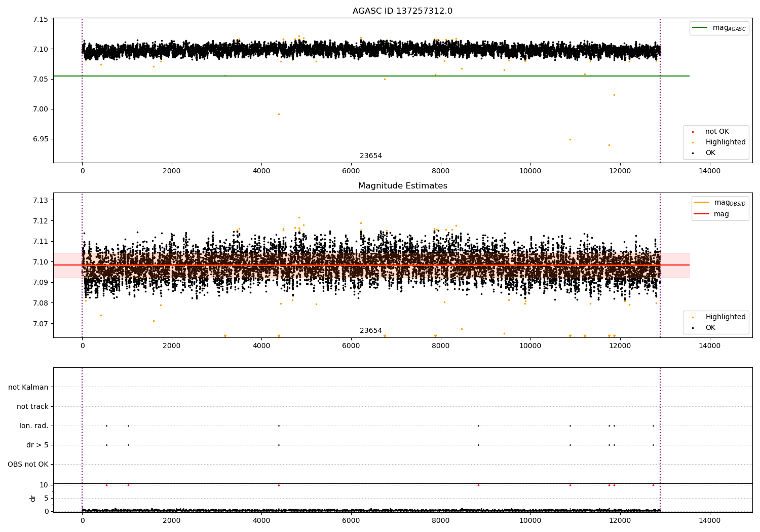Viewport: 760px width, 532px height.
Task: Click the 23654 label in the top plot
Action: click(370, 156)
